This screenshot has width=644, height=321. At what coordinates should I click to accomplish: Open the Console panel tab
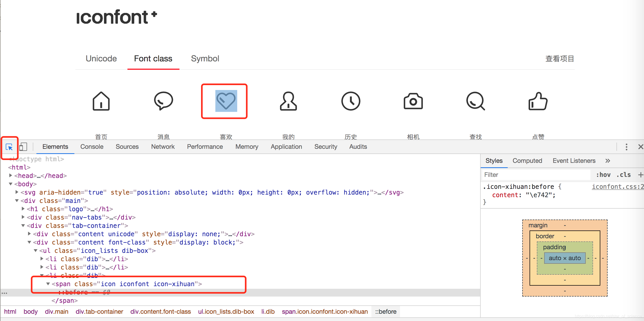click(92, 147)
